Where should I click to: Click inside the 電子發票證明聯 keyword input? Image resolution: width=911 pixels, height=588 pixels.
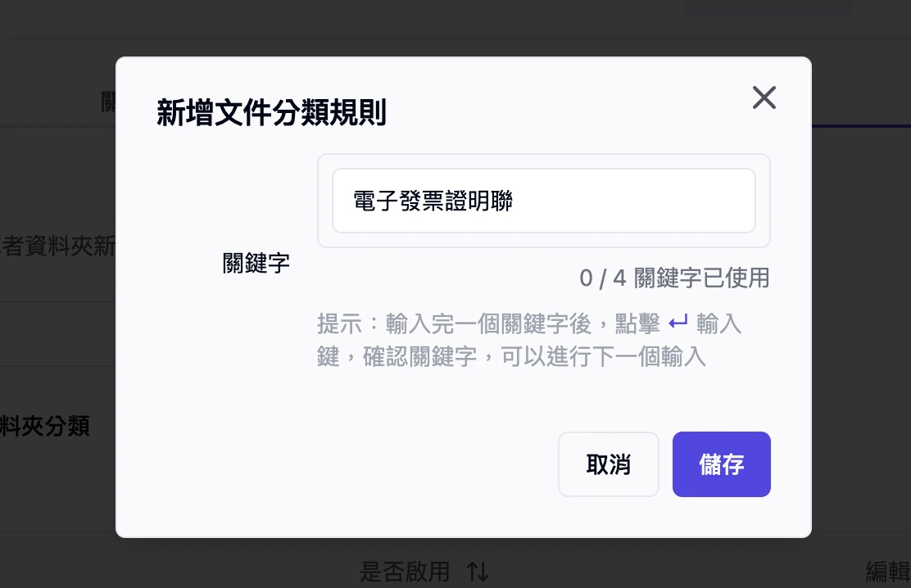pyautogui.click(x=543, y=201)
